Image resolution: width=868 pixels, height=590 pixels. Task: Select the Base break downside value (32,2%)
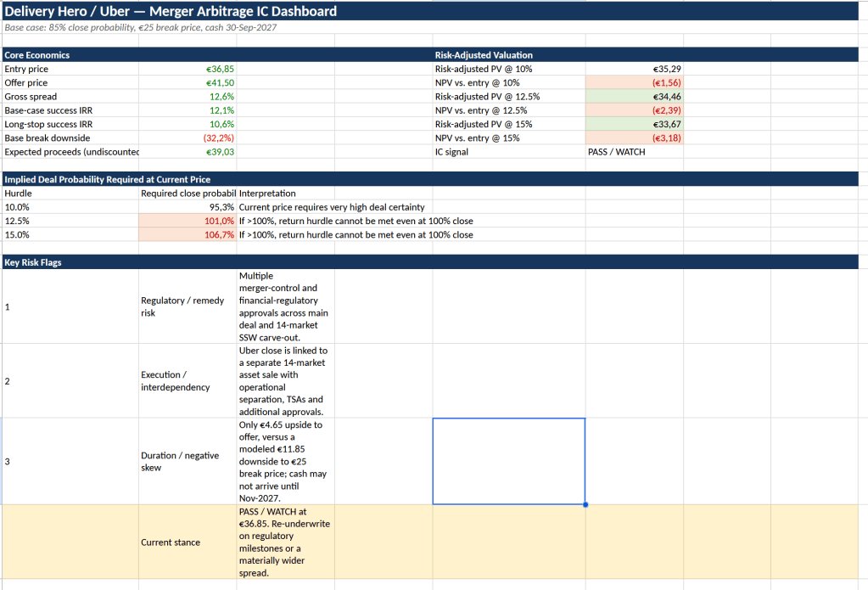click(x=188, y=138)
